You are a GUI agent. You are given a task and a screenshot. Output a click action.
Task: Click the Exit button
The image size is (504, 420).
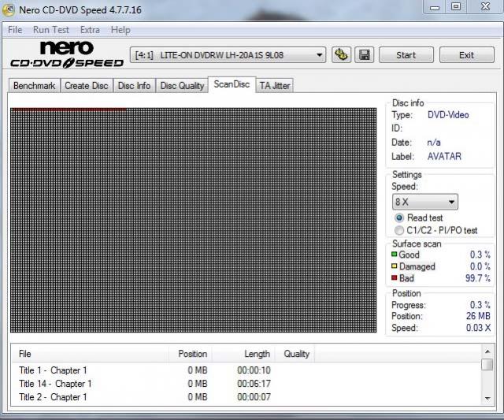pos(466,55)
